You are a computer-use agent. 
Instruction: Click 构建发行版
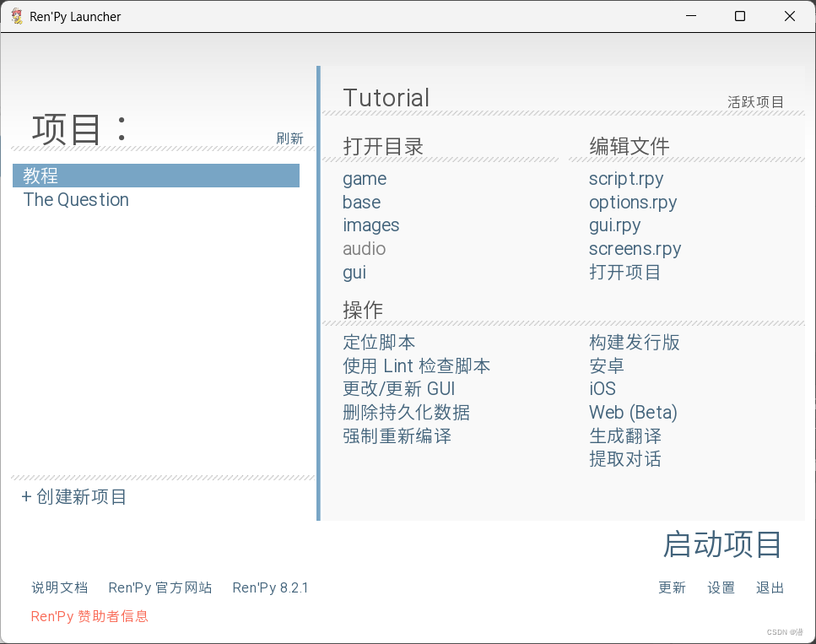coord(634,343)
